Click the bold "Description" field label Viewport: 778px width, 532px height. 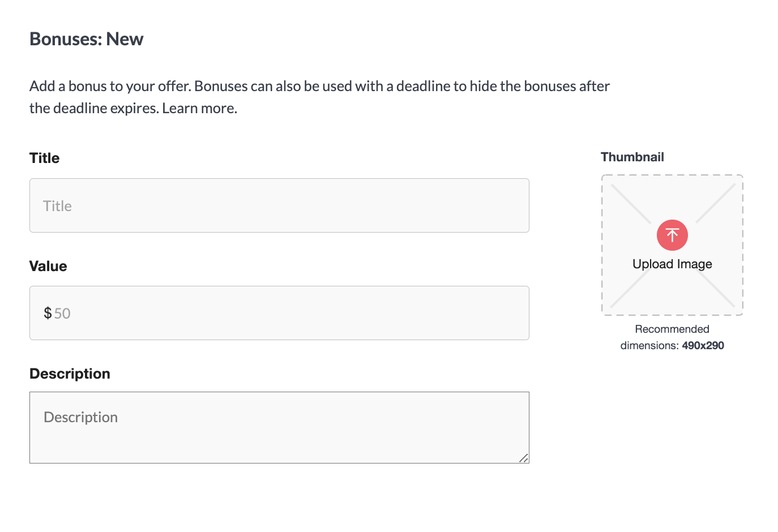click(x=70, y=374)
